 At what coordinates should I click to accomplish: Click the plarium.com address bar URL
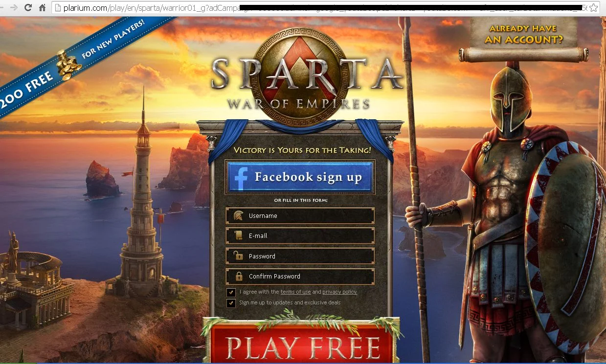tap(321, 8)
